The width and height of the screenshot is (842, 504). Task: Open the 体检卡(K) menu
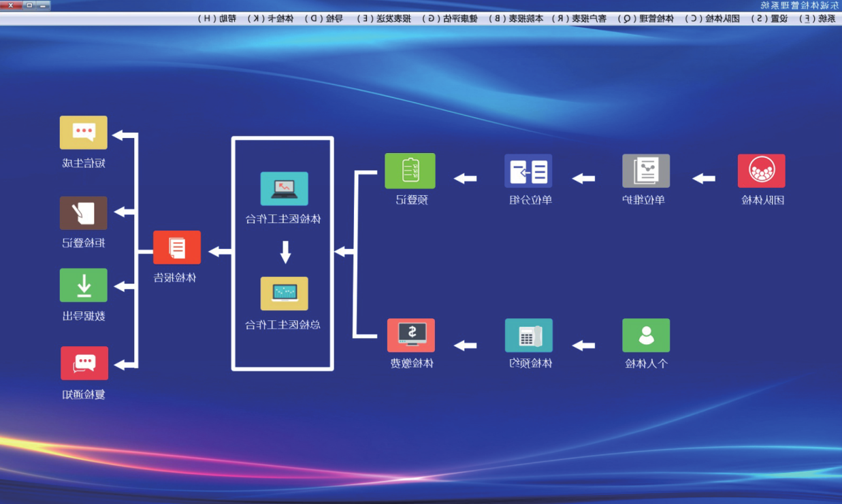point(271,18)
